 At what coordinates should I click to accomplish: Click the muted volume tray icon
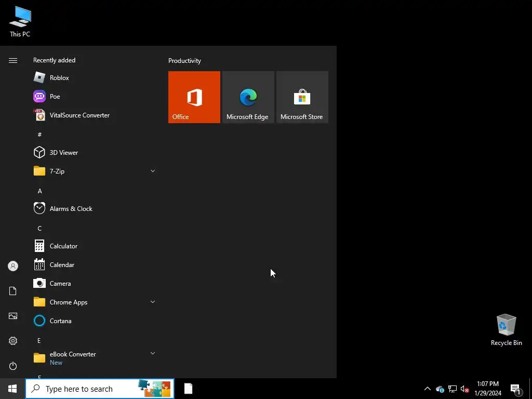coord(465,389)
